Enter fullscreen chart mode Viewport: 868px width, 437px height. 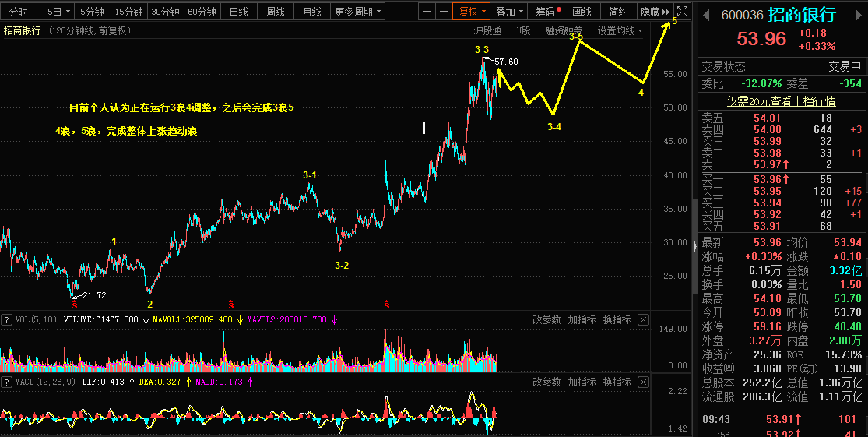click(x=683, y=11)
